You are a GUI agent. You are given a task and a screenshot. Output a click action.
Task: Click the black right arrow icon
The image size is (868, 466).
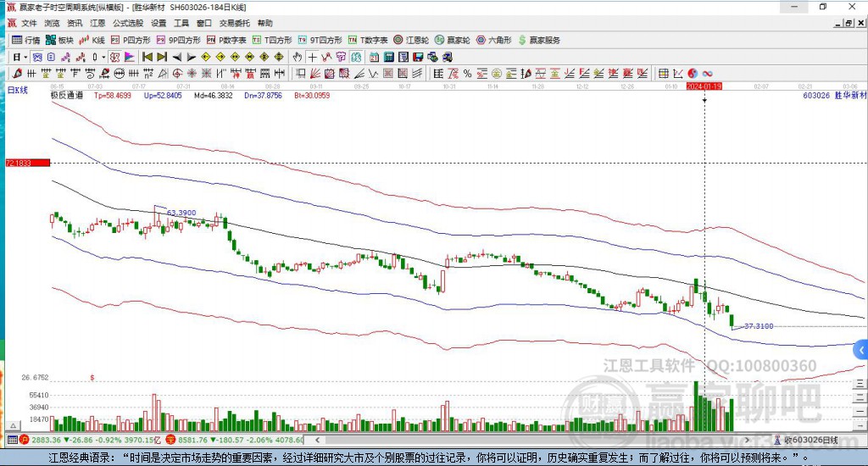click(x=191, y=57)
